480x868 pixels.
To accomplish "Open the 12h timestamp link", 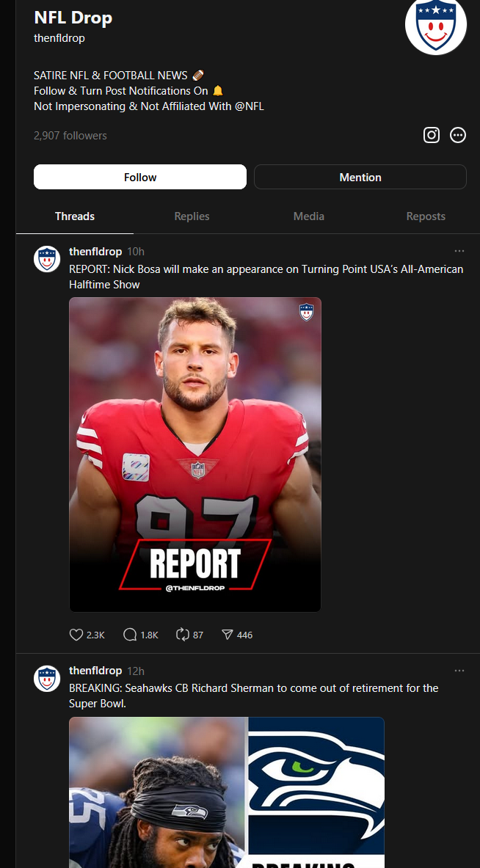I will pyautogui.click(x=136, y=671).
